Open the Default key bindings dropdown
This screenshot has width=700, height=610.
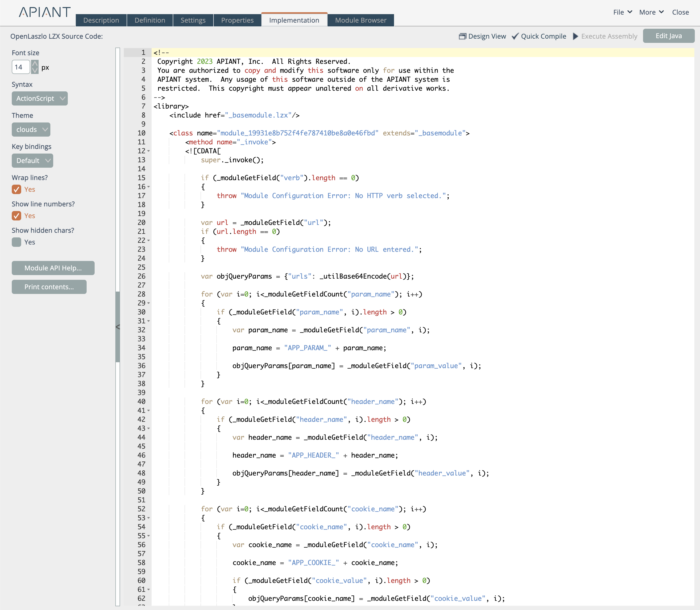(x=32, y=160)
